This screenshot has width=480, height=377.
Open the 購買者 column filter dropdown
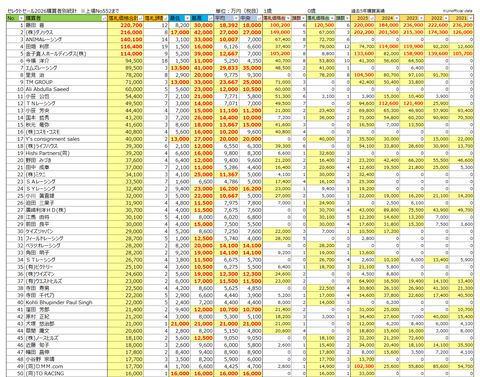(x=104, y=18)
